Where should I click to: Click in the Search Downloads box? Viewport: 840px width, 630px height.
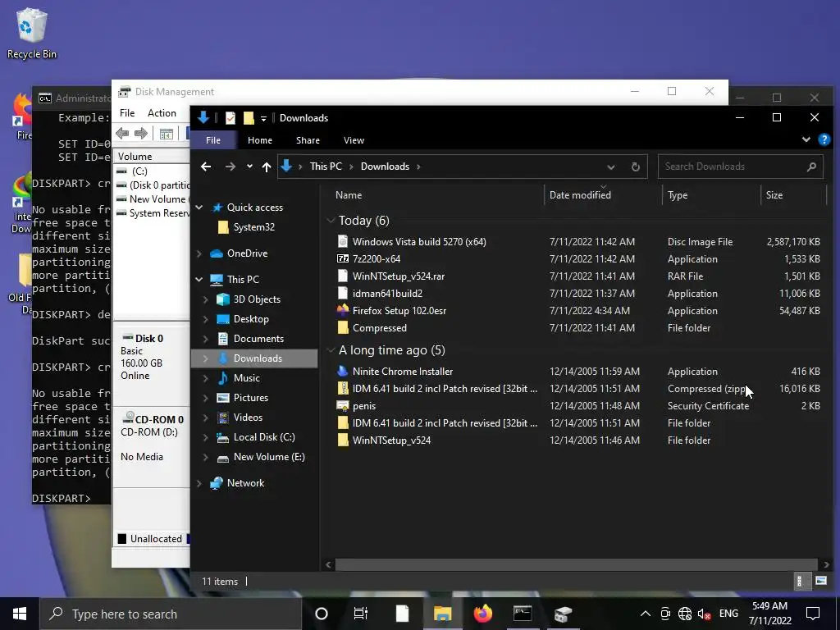tap(741, 167)
